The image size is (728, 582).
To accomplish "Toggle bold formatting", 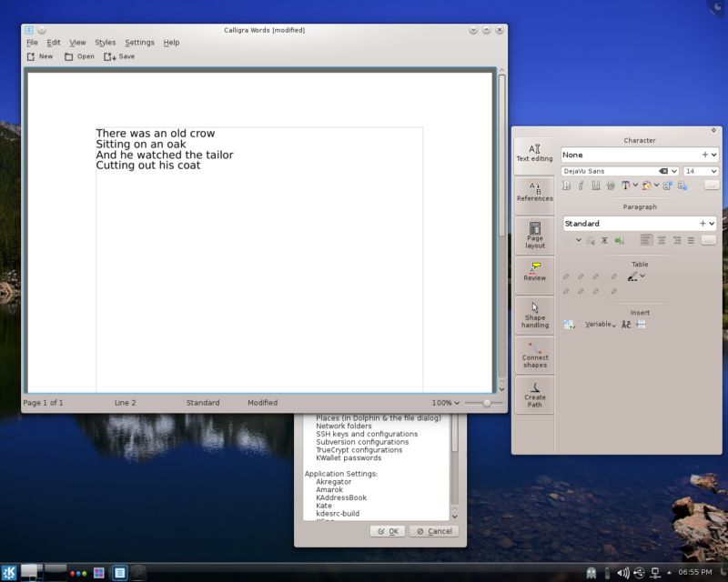I will click(566, 186).
